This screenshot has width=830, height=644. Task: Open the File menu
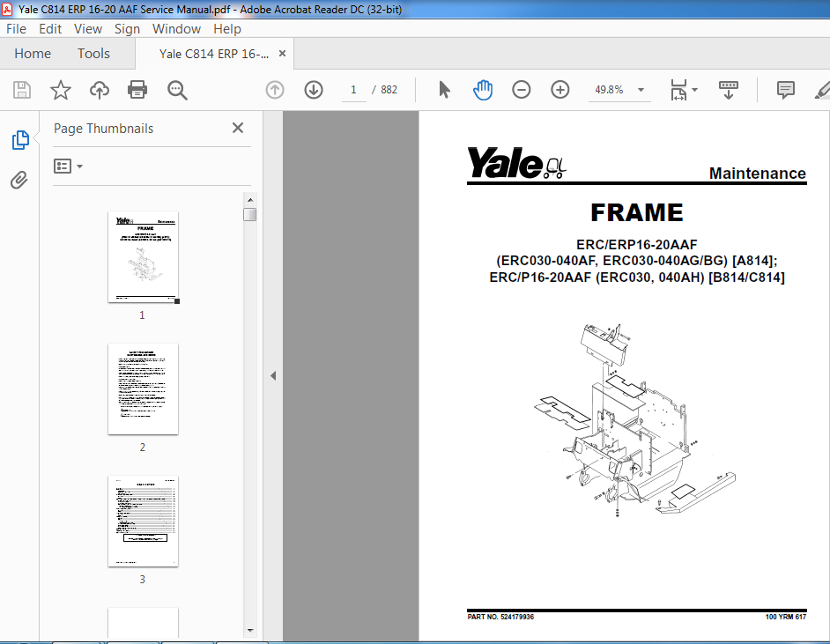(16, 29)
